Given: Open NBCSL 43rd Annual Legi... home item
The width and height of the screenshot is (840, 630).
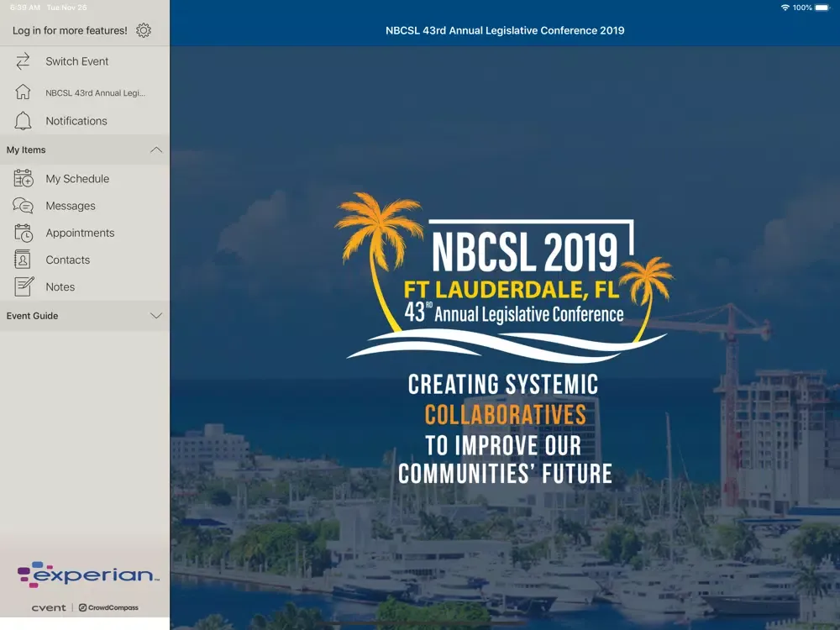Looking at the screenshot, I should point(85,92).
